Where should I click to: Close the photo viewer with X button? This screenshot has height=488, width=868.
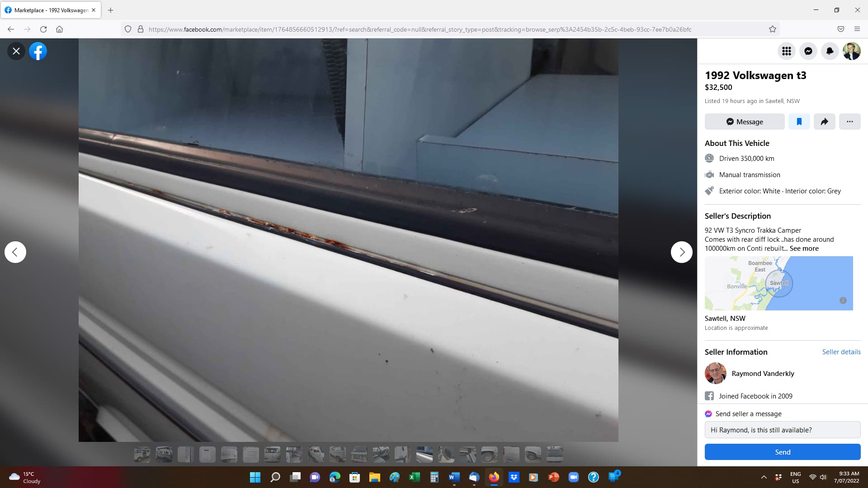click(x=16, y=51)
